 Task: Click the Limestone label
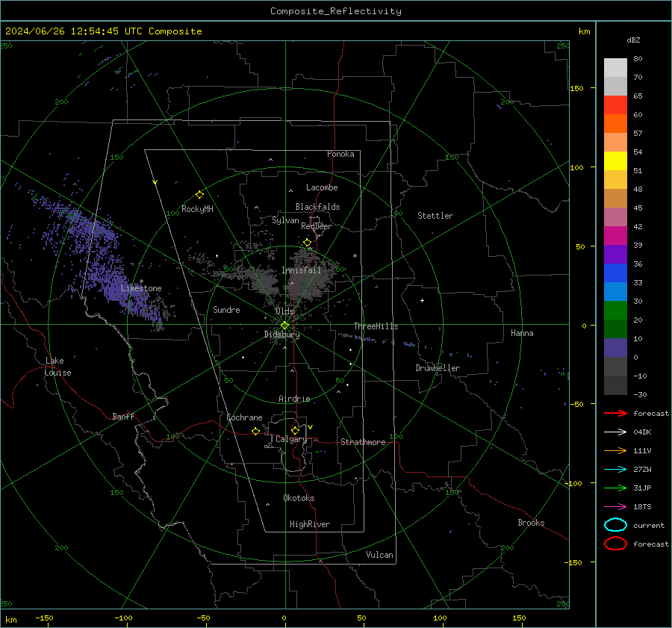141,288
